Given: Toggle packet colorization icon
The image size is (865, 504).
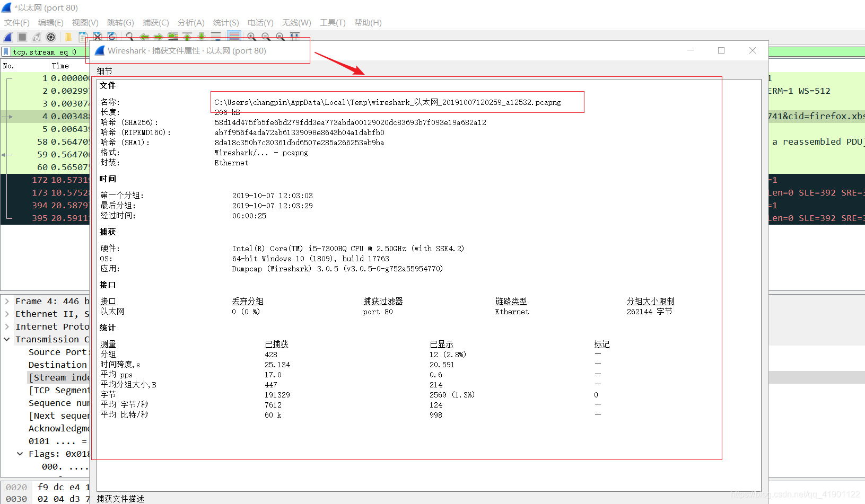Looking at the screenshot, I should tap(234, 37).
